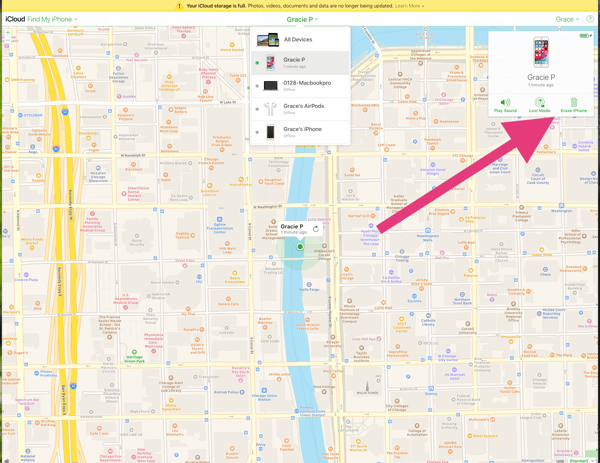
Task: Click the Whole Foods Market marker
Action: pos(32,248)
